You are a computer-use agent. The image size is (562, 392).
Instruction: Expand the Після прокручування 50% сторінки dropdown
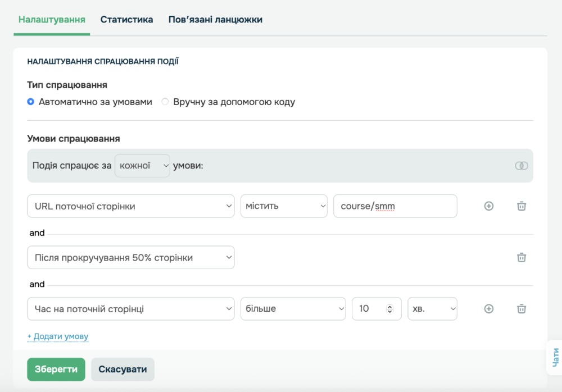click(130, 258)
